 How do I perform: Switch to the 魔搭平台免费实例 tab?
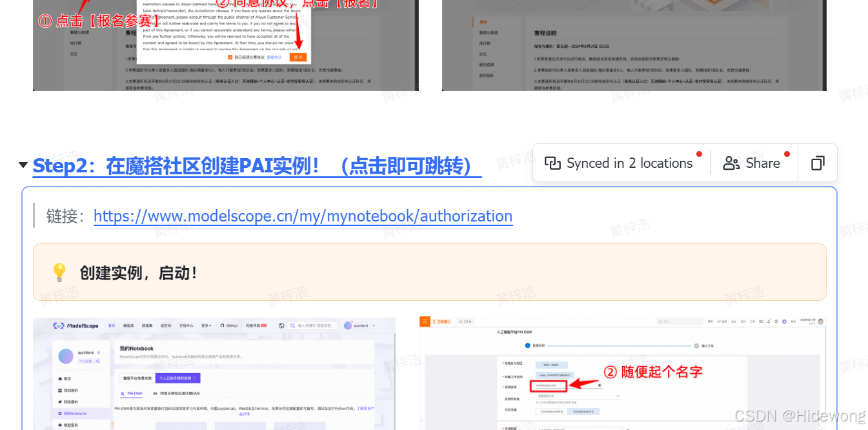pyautogui.click(x=136, y=378)
